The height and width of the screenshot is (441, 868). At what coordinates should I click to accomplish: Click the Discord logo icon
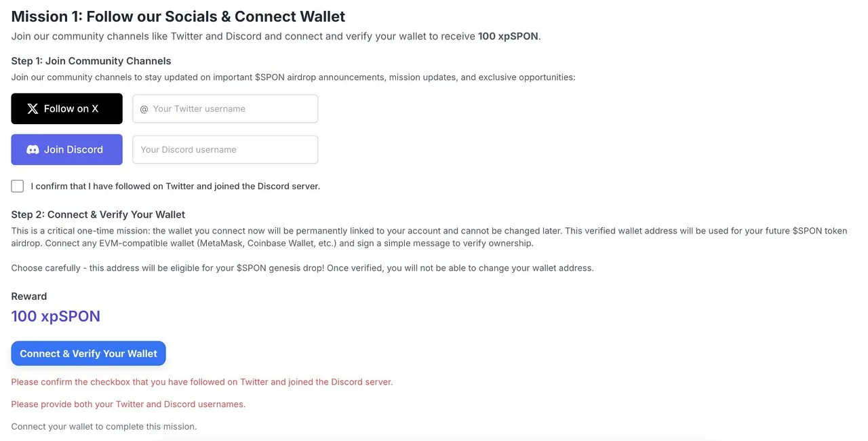[33, 150]
